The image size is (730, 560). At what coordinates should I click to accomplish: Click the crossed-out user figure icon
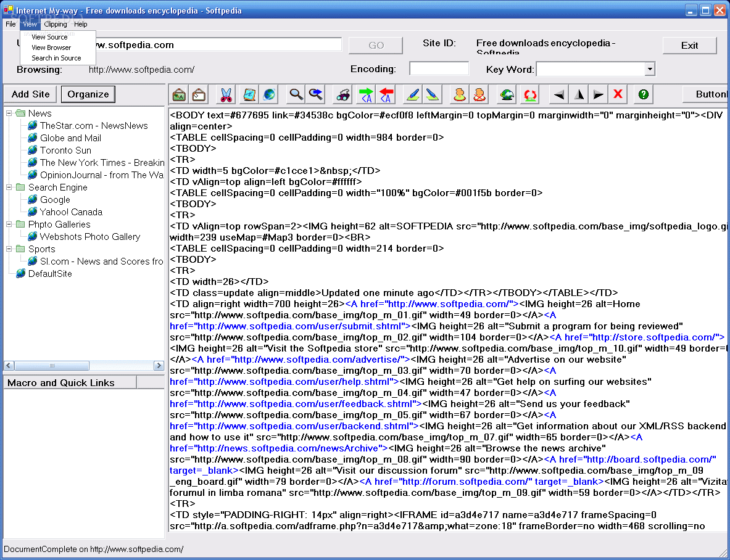coord(479,94)
